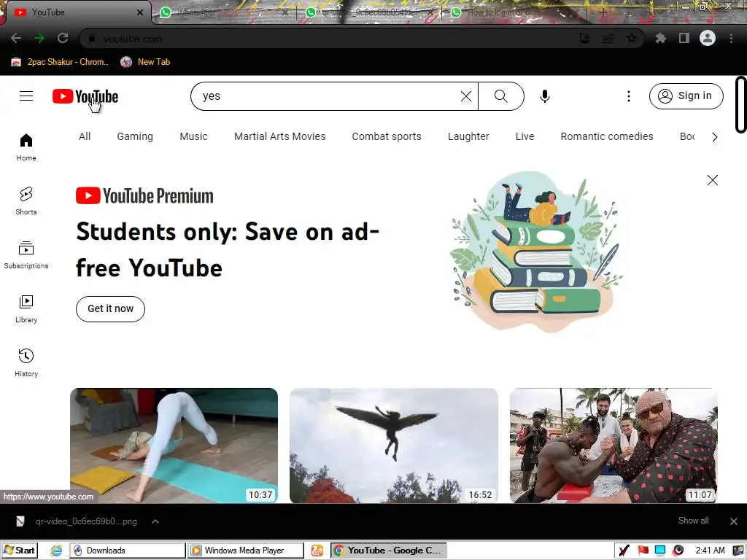Open the 'New Tab' bookmark
This screenshot has width=747, height=560.
145,62
